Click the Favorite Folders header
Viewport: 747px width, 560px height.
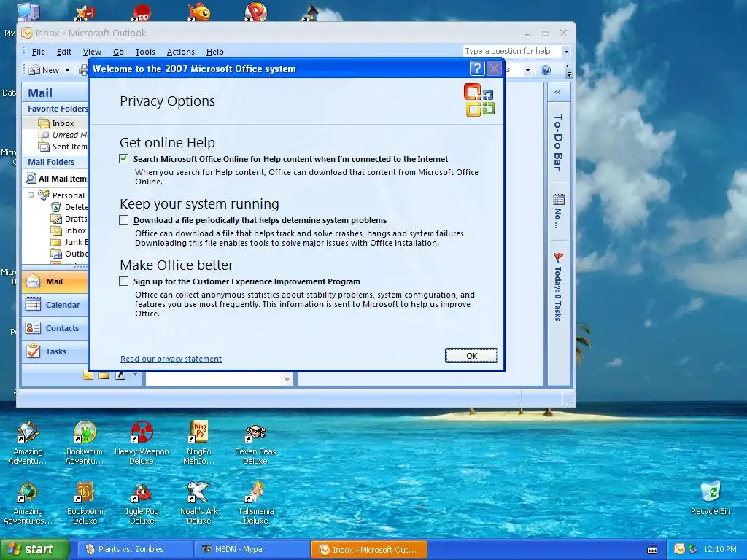[55, 109]
